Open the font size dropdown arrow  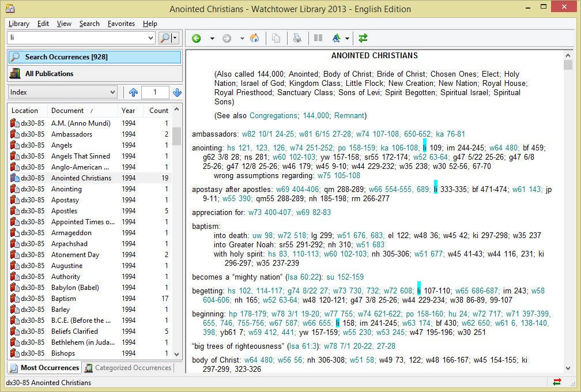[x=347, y=38]
